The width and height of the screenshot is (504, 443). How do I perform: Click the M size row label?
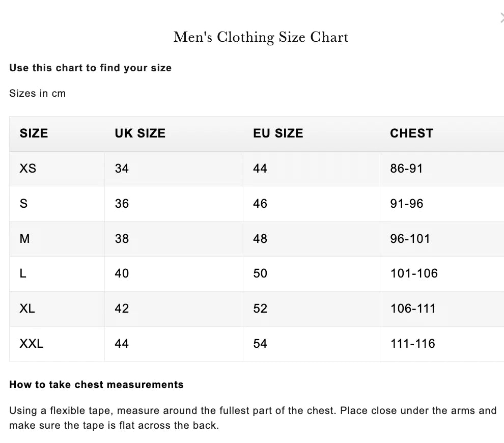(x=25, y=238)
